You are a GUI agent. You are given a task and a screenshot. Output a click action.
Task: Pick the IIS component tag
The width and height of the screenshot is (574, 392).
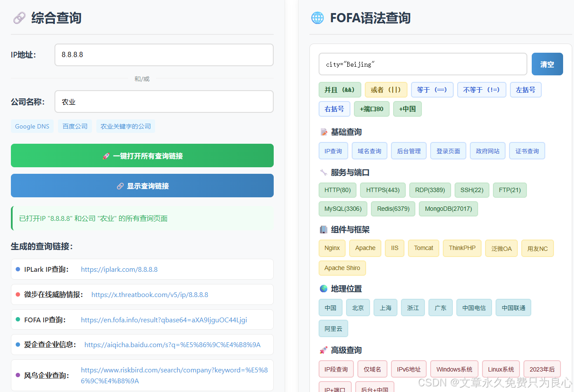(395, 248)
